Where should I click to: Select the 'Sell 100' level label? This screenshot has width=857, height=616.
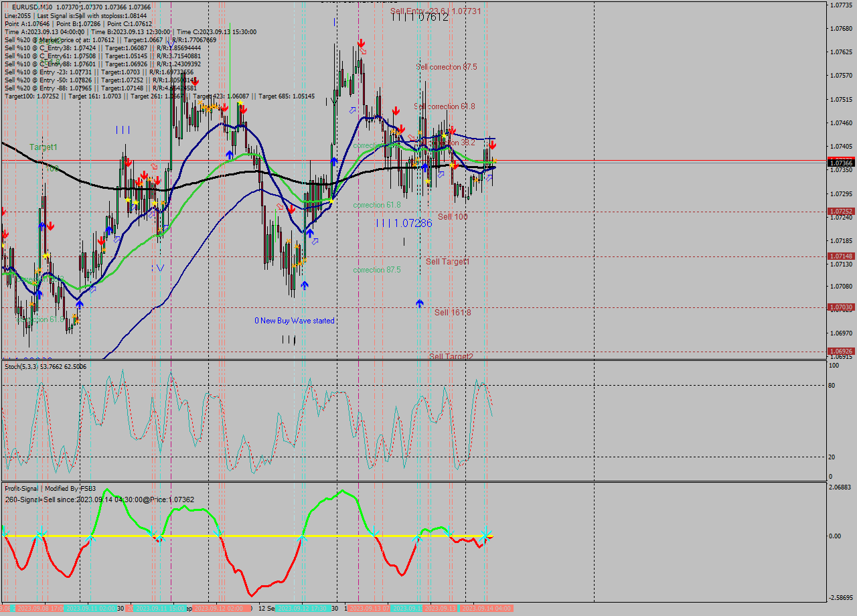click(x=453, y=217)
